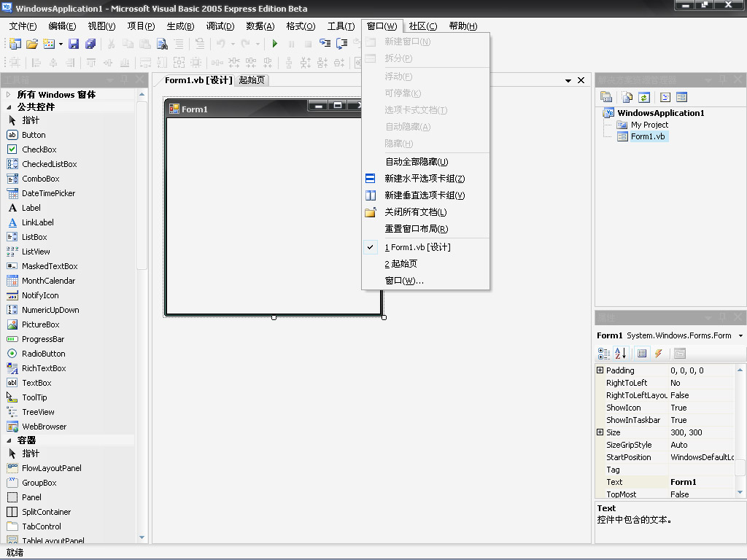Expand the Padding property
The width and height of the screenshot is (747, 560).
[600, 370]
